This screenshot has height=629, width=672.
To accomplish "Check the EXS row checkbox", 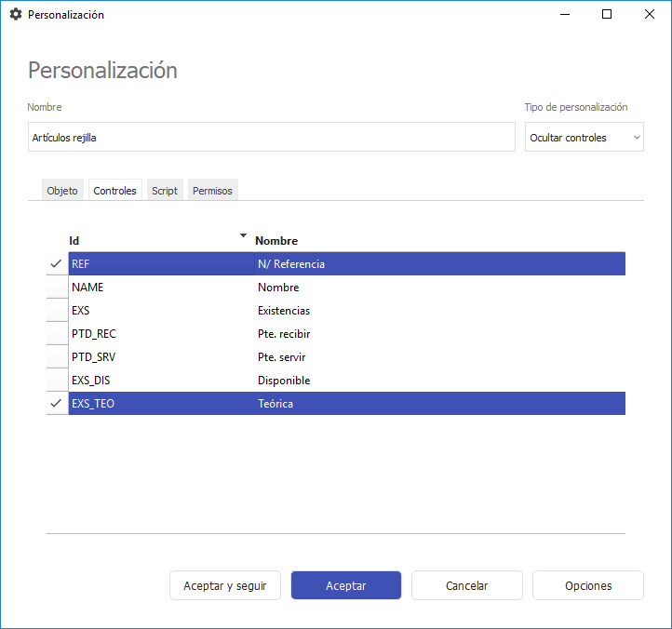I will point(57,311).
